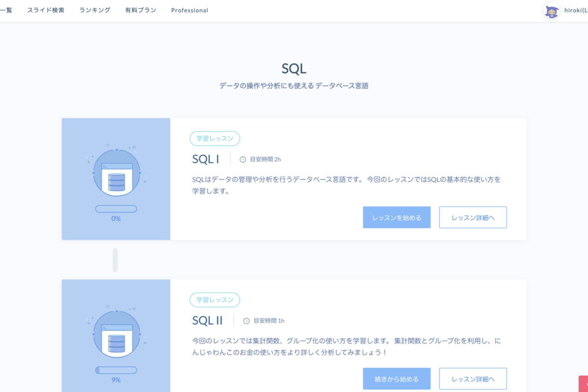Click the SQL II database course illustration
588x392 pixels.
point(116,334)
